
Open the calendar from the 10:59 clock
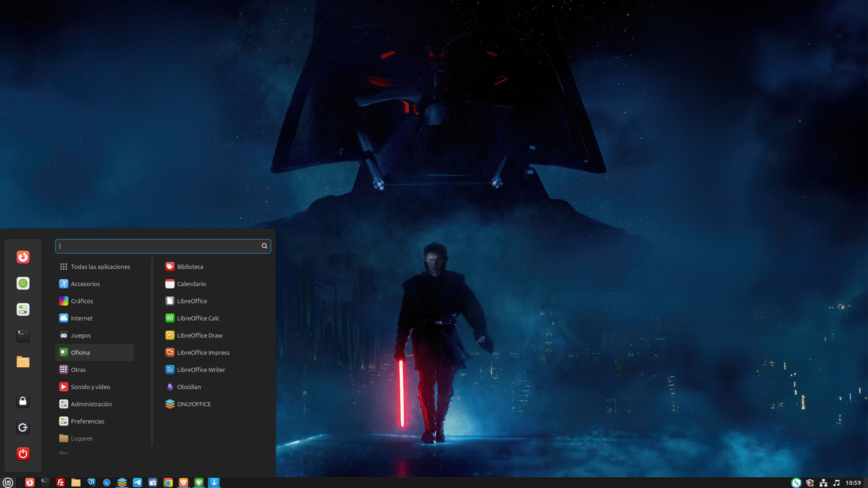click(x=853, y=483)
